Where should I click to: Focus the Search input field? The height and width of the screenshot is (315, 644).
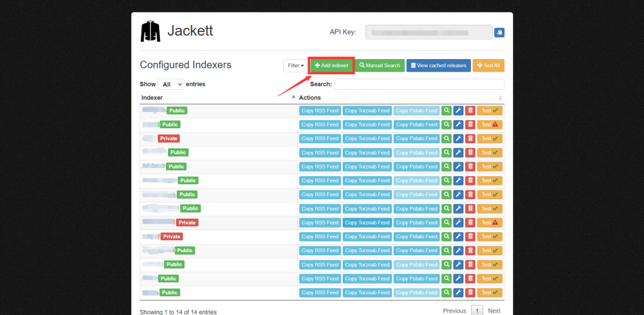tap(419, 84)
